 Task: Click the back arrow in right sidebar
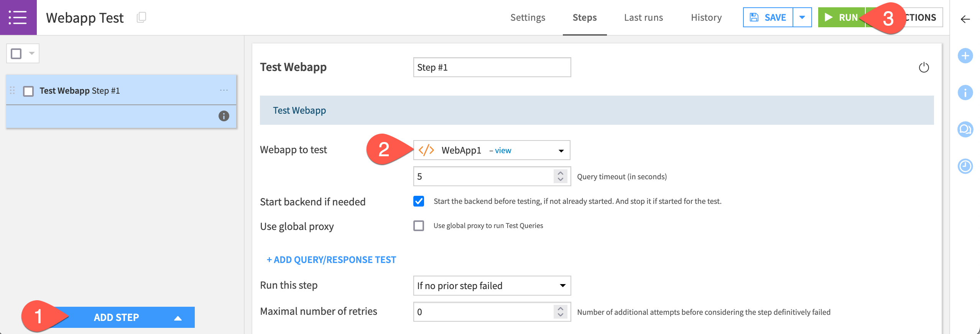pyautogui.click(x=965, y=19)
